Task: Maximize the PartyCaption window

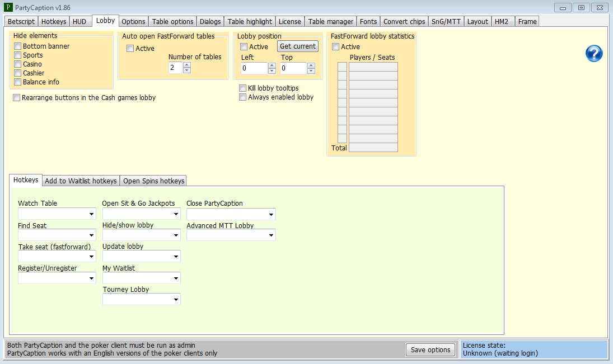Action: [x=581, y=7]
